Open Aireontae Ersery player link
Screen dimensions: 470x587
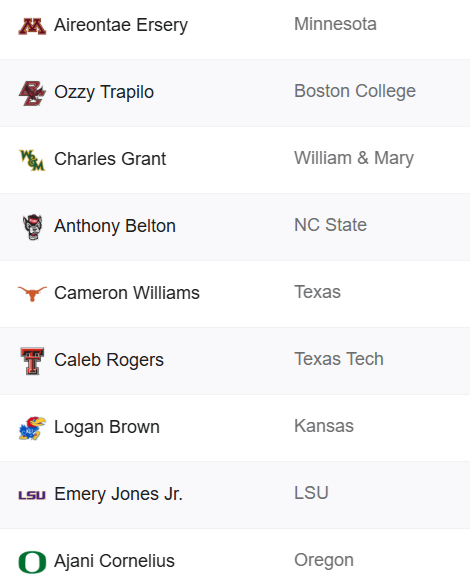coord(121,25)
